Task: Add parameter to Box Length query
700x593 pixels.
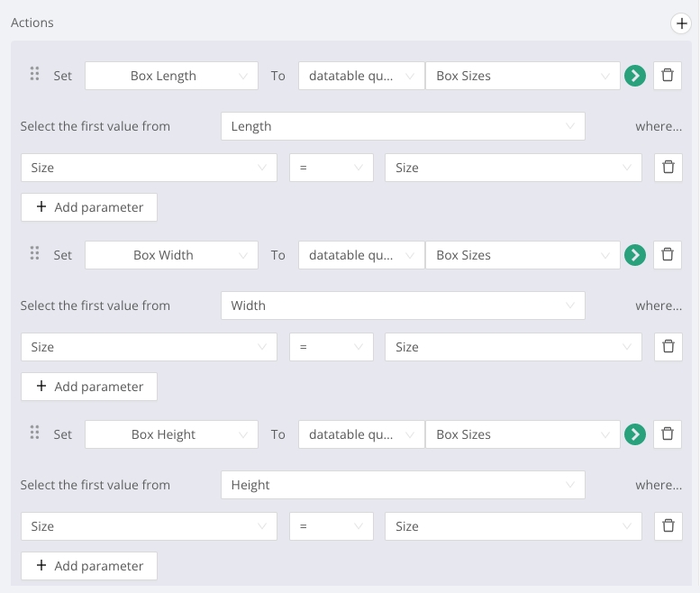Action: pyautogui.click(x=89, y=207)
